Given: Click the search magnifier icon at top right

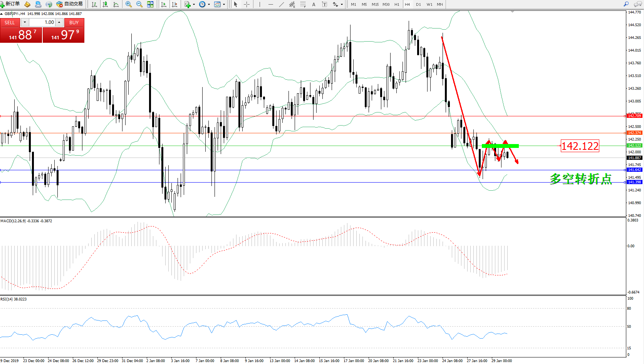Looking at the screenshot, I should click(x=626, y=4).
